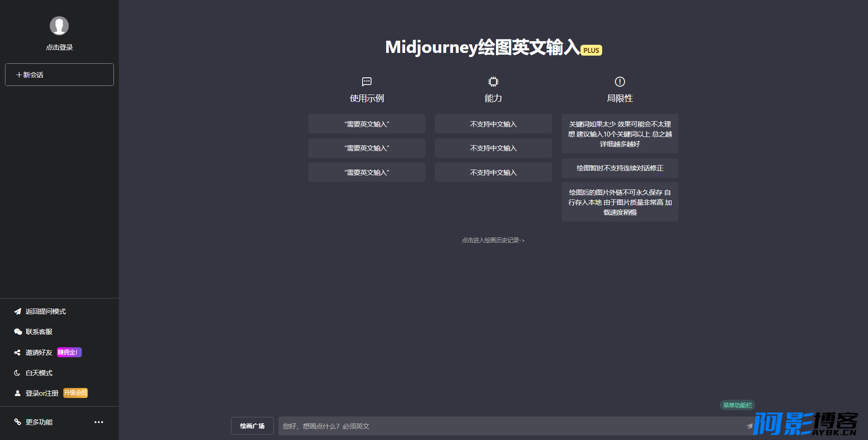Click the person icon beside 登录or注册
The image size is (868, 440).
pos(18,393)
